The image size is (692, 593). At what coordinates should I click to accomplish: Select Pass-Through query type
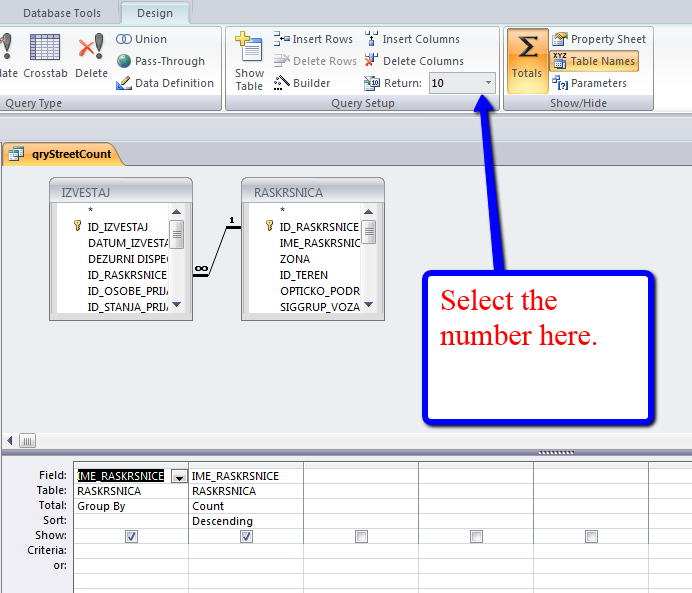(161, 61)
